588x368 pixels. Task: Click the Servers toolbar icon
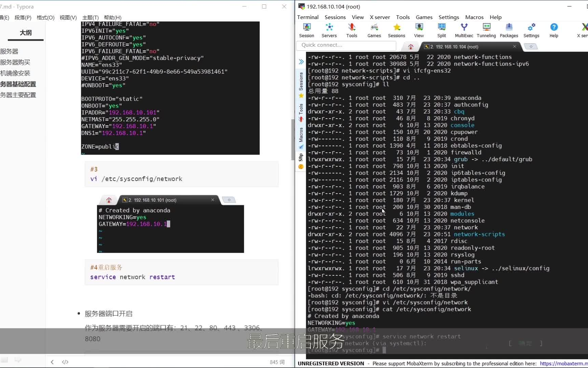click(x=329, y=30)
